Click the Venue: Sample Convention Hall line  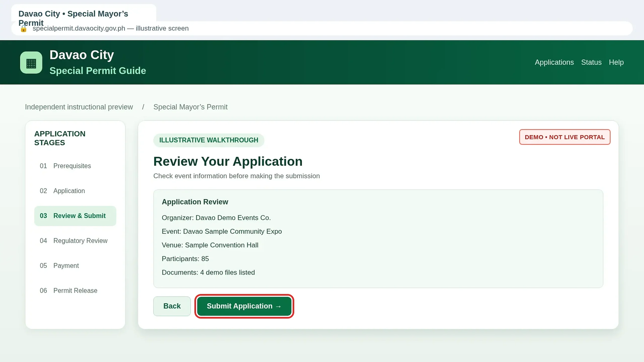click(210, 245)
